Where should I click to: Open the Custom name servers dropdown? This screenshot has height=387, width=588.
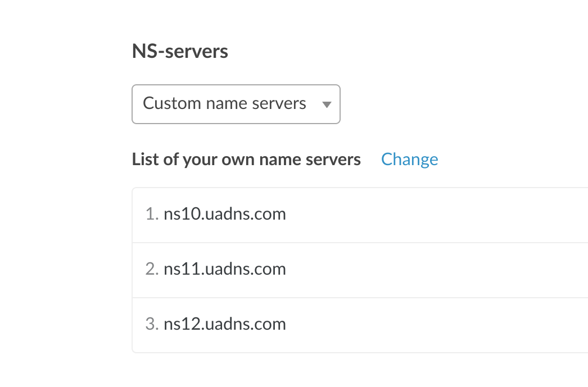[236, 104]
